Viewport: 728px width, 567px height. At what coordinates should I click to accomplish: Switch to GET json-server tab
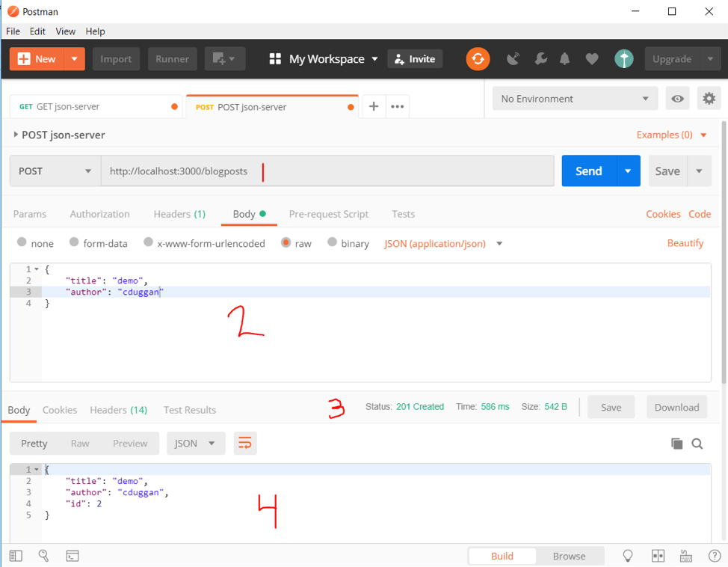point(96,106)
